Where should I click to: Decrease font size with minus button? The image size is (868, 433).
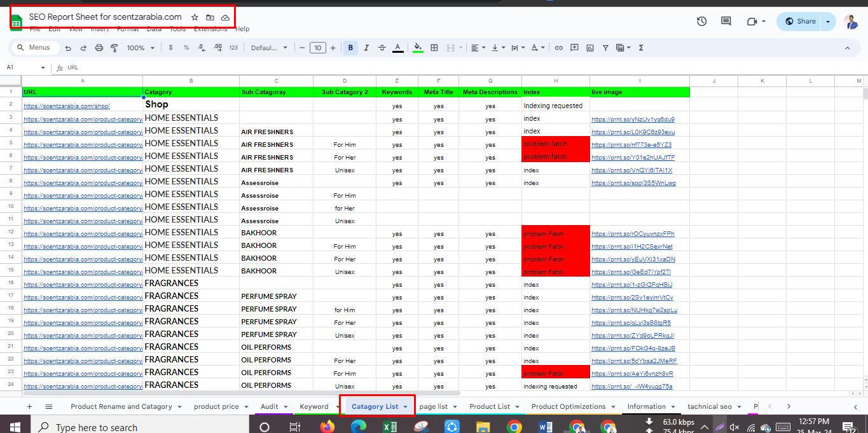(x=302, y=48)
